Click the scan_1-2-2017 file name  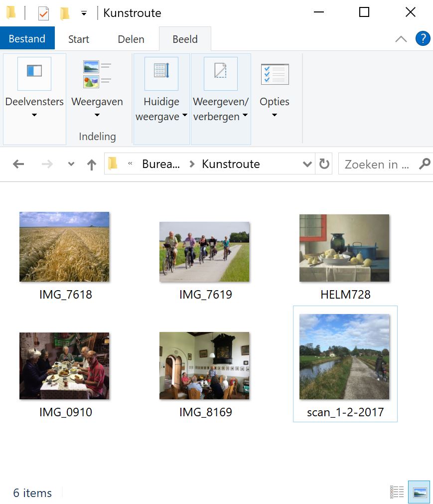[345, 412]
